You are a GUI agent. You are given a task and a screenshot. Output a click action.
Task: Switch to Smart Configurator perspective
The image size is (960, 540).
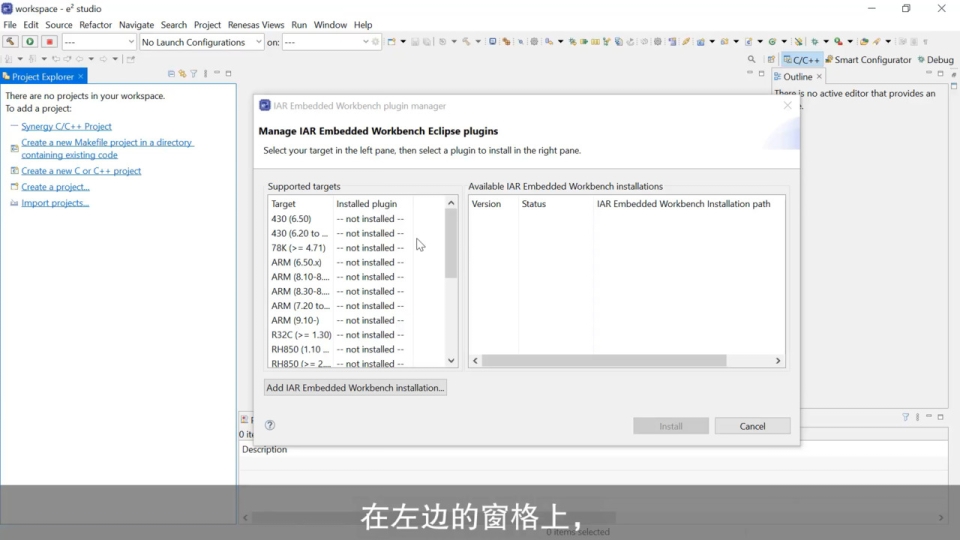[x=867, y=60]
